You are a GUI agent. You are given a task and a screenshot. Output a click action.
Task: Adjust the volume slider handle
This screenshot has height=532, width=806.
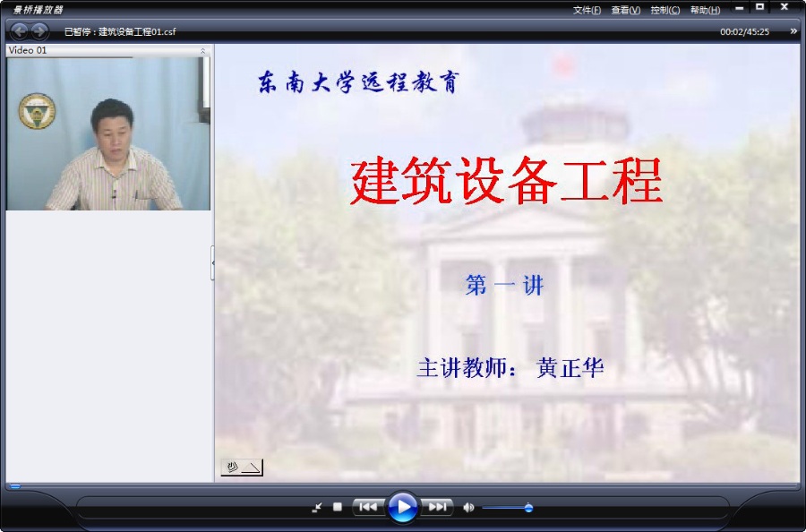tap(528, 508)
